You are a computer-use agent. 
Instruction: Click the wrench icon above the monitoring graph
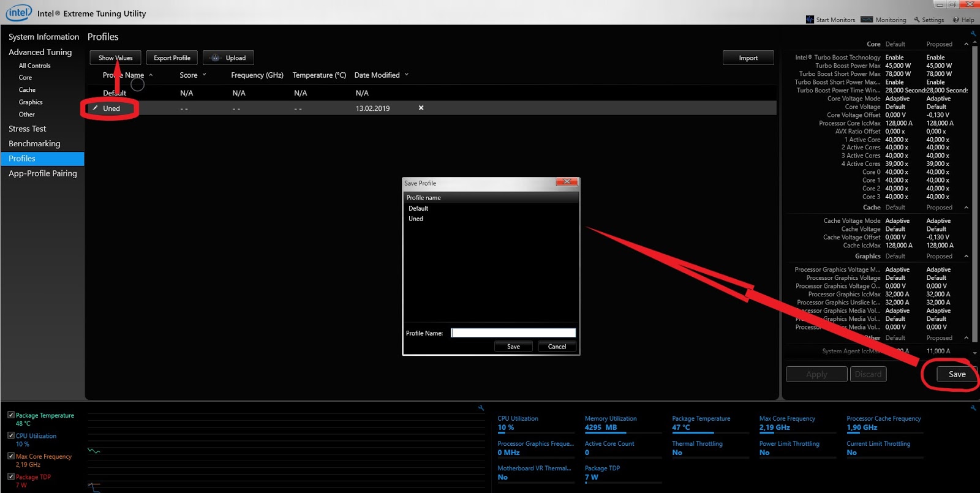481,407
